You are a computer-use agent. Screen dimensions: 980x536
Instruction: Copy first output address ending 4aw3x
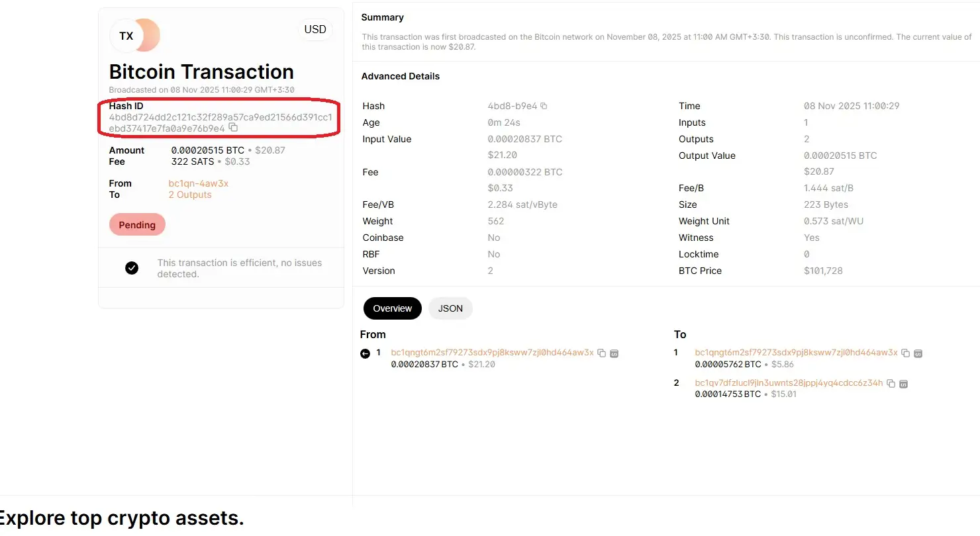point(905,353)
